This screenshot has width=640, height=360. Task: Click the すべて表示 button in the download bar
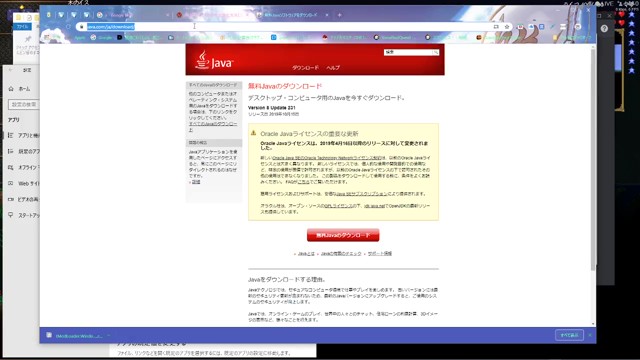coord(569,335)
